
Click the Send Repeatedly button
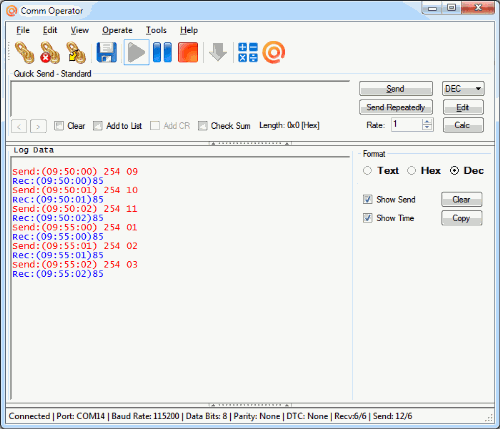(396, 107)
